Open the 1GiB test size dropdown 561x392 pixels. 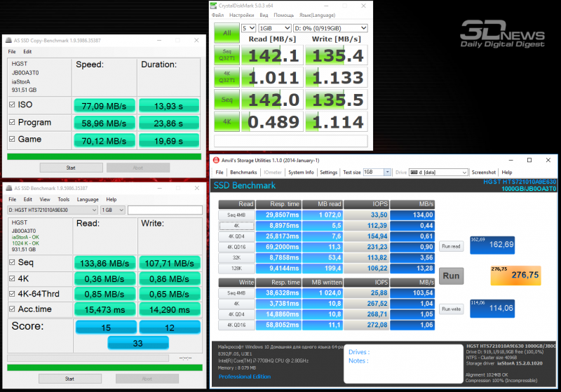coord(274,28)
